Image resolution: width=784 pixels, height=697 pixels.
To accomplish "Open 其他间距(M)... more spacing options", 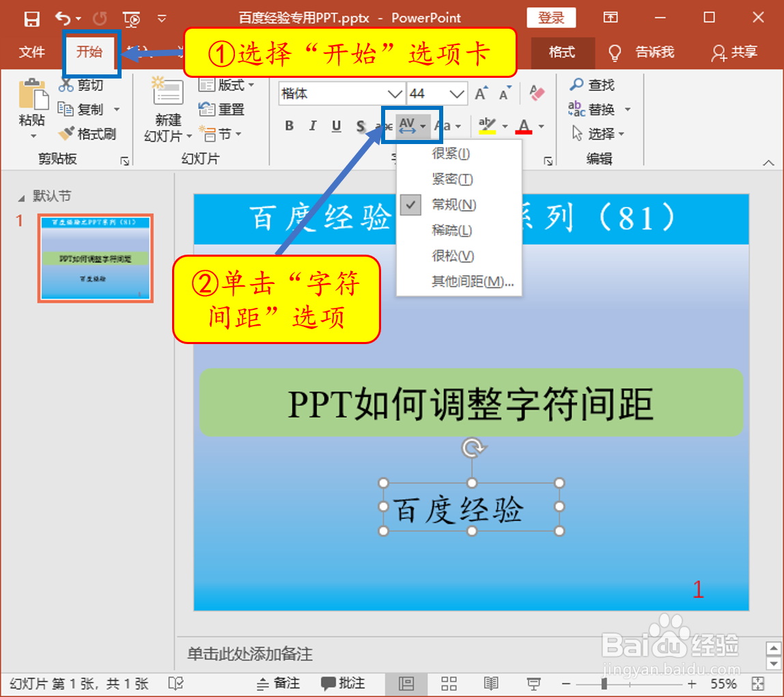I will pos(459,281).
